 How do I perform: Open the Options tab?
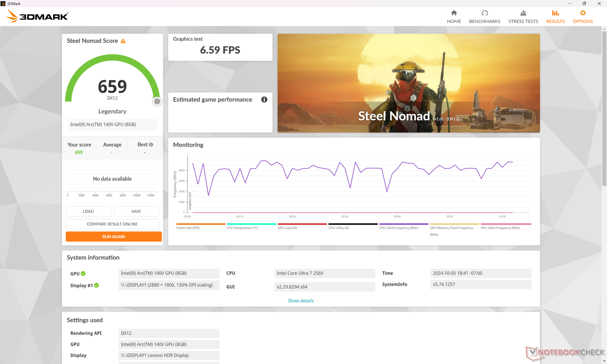[583, 17]
